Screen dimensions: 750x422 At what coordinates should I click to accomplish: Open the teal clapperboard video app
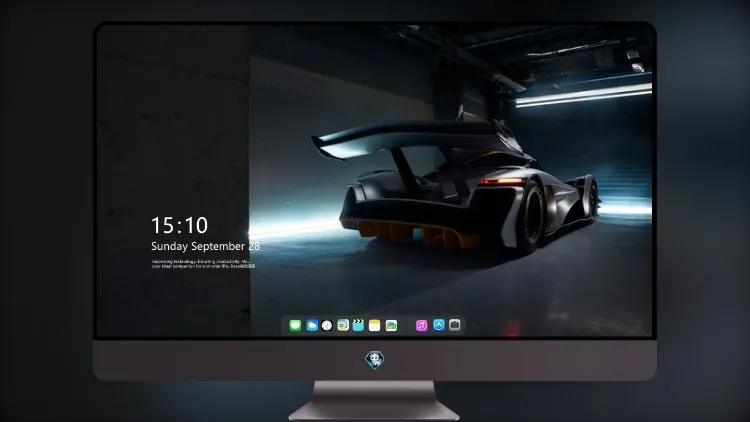click(x=358, y=325)
